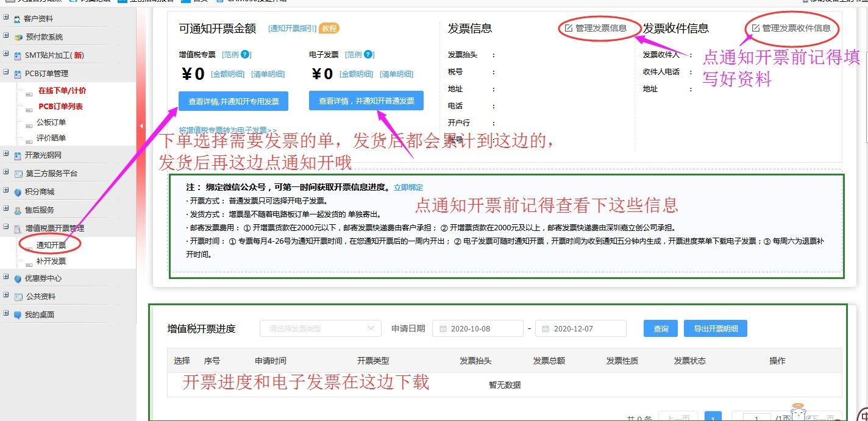This screenshot has height=421, width=868.
Task: Click the 立即绑定 link
Action: (x=408, y=188)
